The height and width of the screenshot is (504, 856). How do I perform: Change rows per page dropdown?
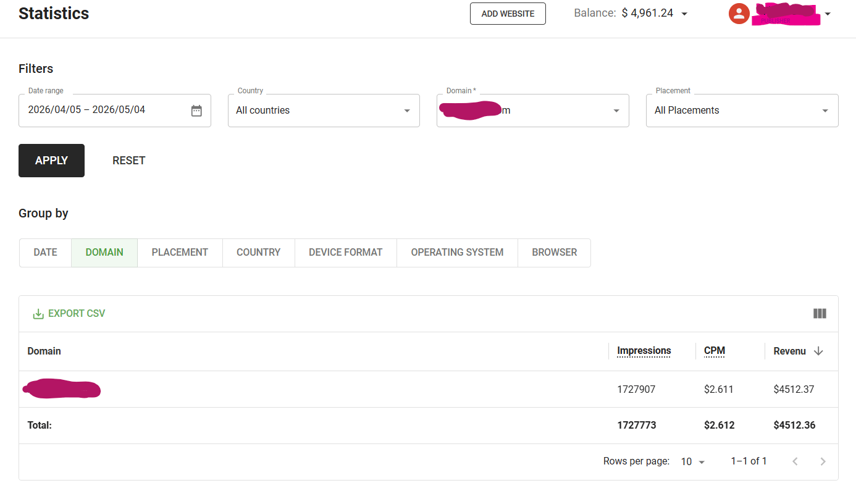tap(692, 461)
